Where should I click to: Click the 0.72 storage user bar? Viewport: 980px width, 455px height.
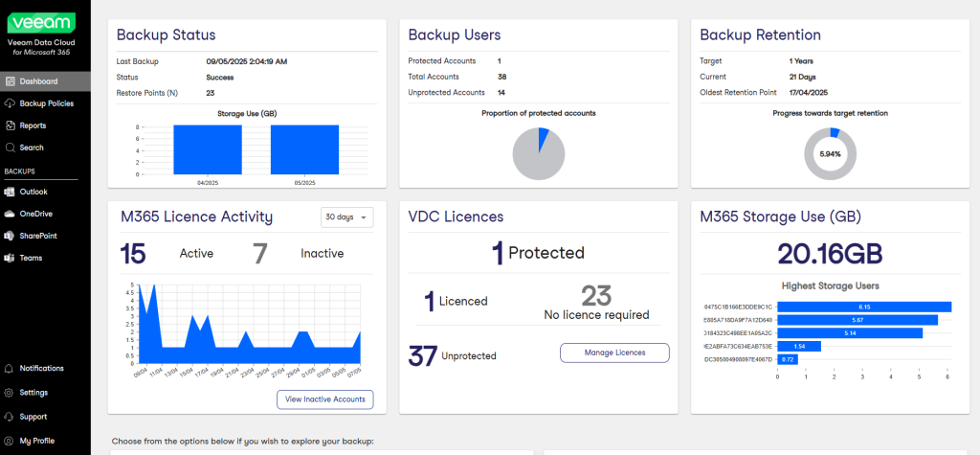(x=788, y=359)
